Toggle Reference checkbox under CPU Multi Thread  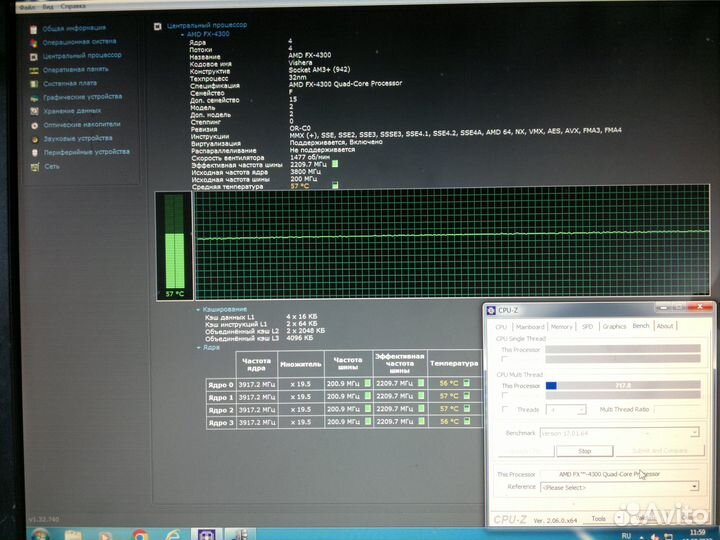click(505, 395)
